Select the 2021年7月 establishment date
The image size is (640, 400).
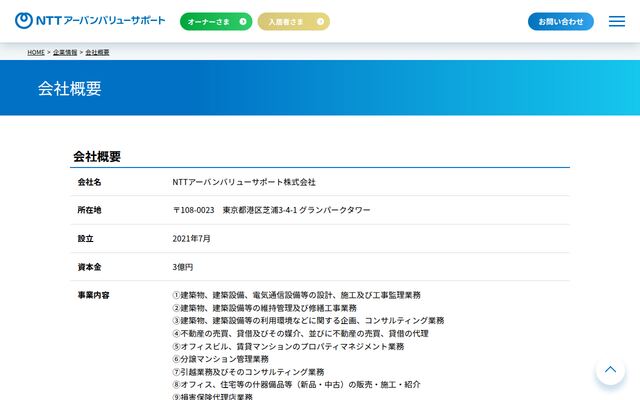click(191, 238)
